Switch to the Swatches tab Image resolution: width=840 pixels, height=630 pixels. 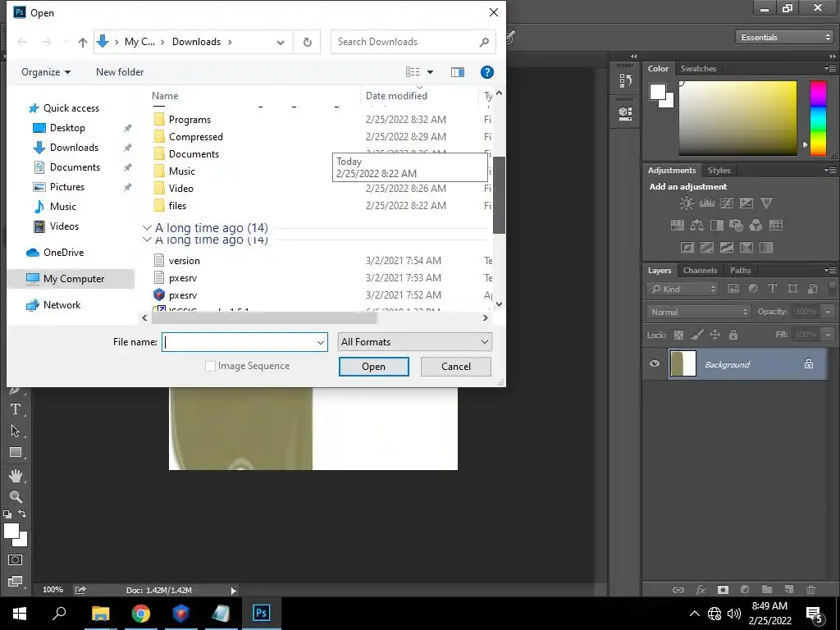(x=698, y=69)
